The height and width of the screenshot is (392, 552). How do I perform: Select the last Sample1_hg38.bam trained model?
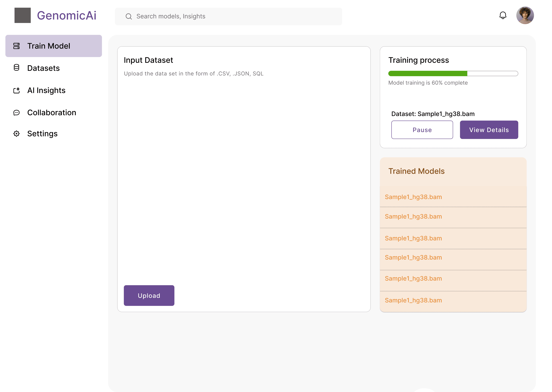(x=413, y=300)
